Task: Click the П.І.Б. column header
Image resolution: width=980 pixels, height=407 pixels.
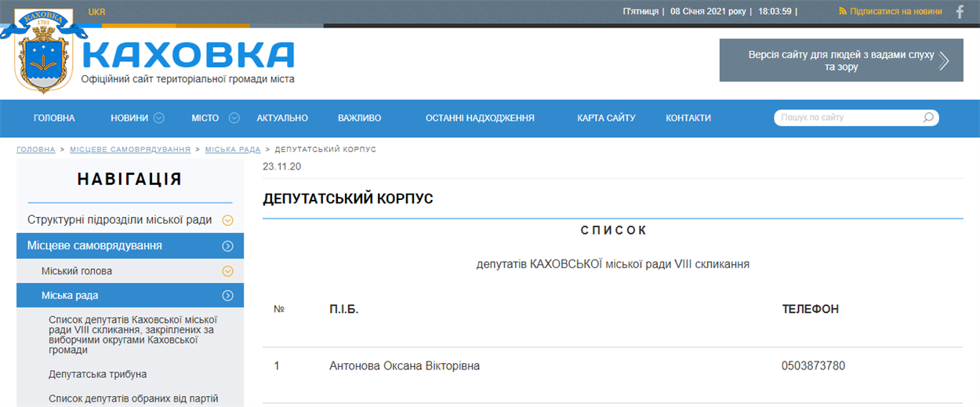Action: pyautogui.click(x=343, y=309)
